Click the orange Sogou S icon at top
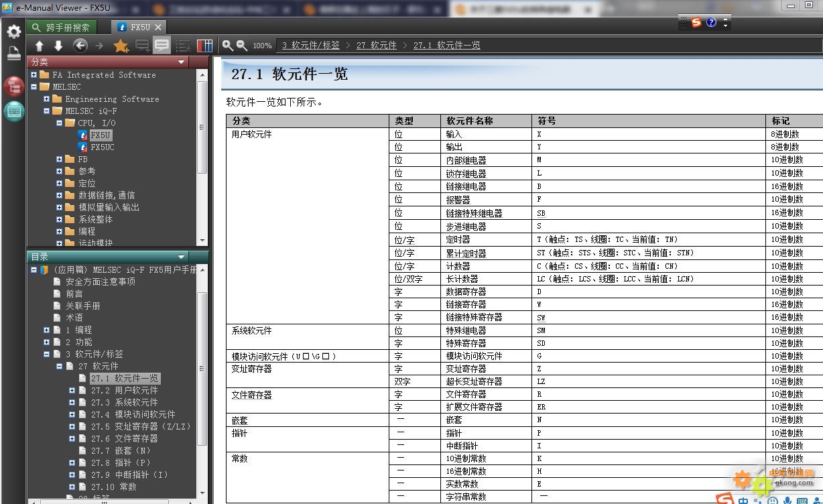The image size is (823, 504). pos(696,22)
